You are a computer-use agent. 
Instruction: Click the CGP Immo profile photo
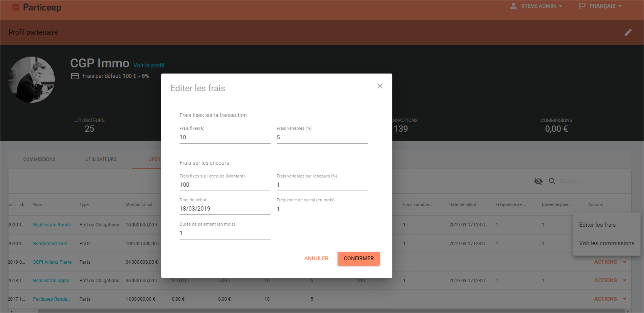32,80
